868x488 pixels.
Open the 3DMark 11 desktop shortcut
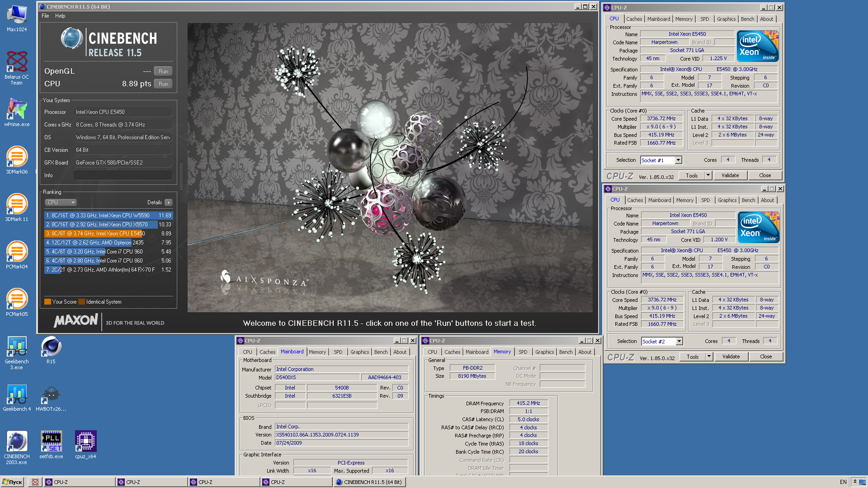click(17, 208)
